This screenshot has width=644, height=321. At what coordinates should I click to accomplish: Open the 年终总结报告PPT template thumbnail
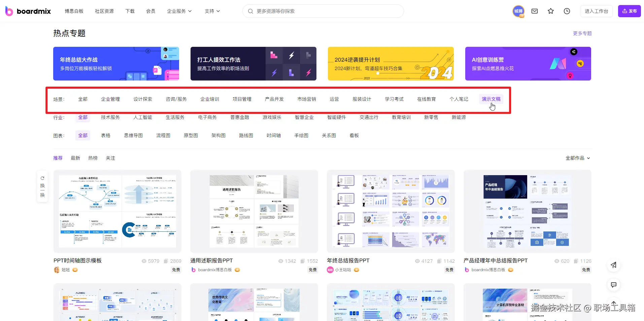click(390, 211)
